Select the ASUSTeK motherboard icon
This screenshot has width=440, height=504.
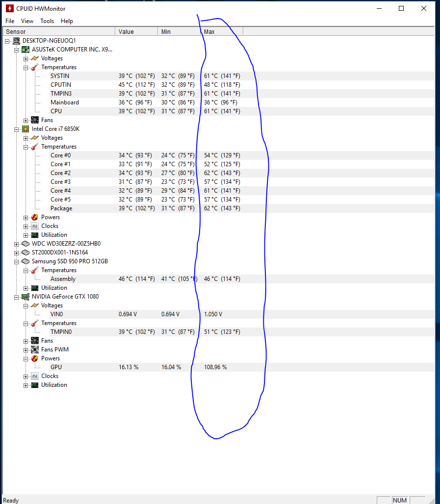point(26,50)
